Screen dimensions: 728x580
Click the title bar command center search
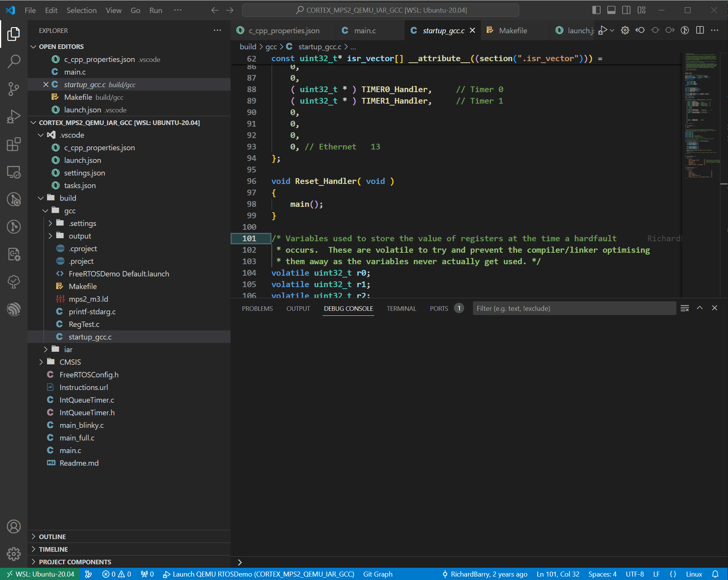[x=380, y=10]
